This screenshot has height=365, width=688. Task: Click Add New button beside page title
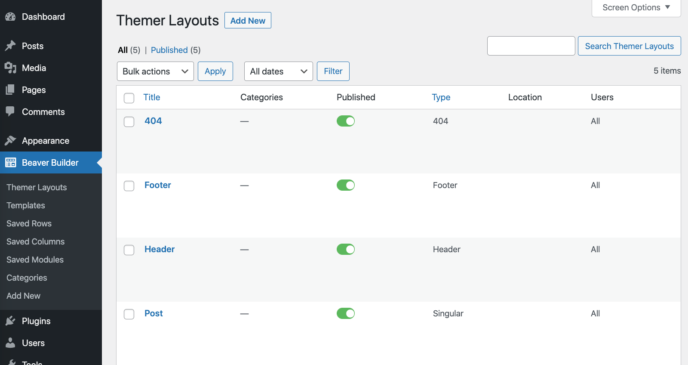[248, 21]
